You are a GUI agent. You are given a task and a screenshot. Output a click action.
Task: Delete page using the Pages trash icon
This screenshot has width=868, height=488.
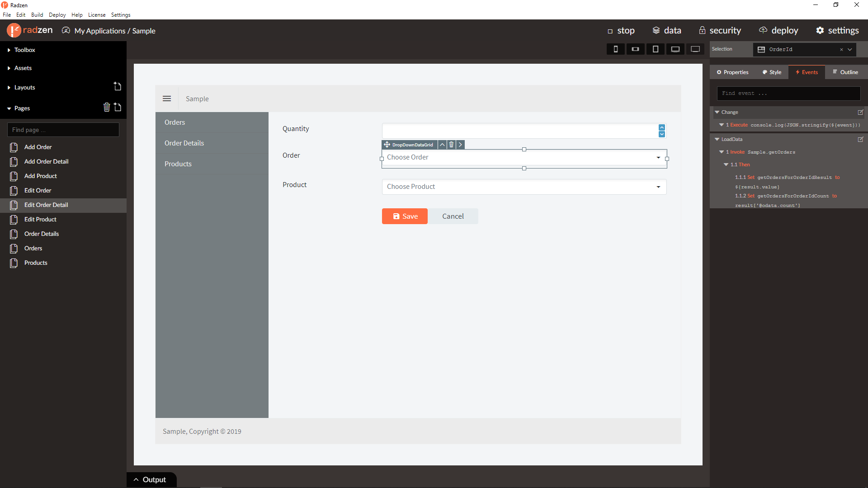(107, 108)
